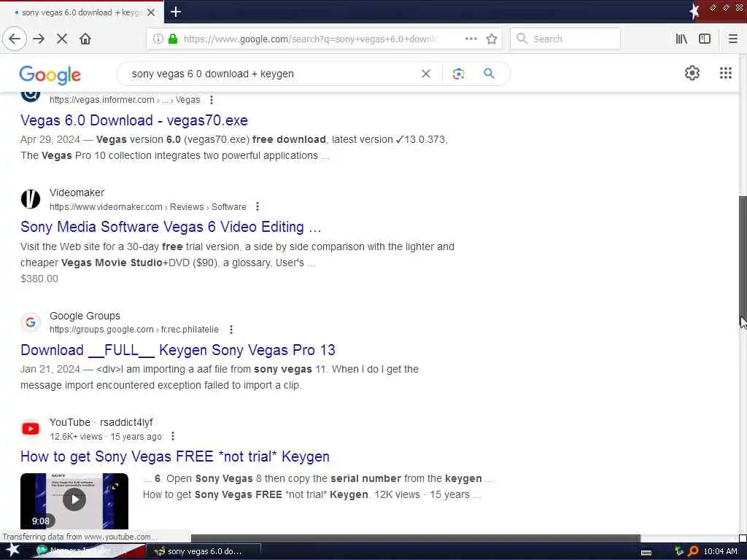Click the orange search tray icon

[694, 551]
